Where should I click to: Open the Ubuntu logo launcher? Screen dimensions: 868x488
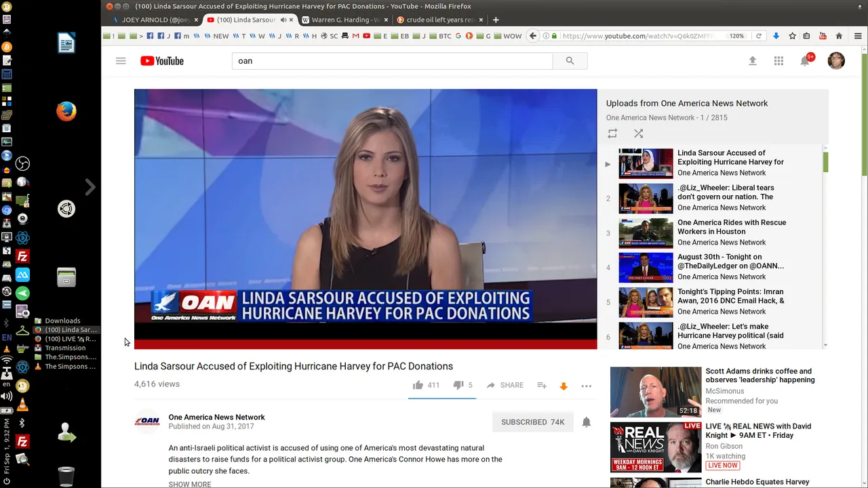[x=66, y=209]
